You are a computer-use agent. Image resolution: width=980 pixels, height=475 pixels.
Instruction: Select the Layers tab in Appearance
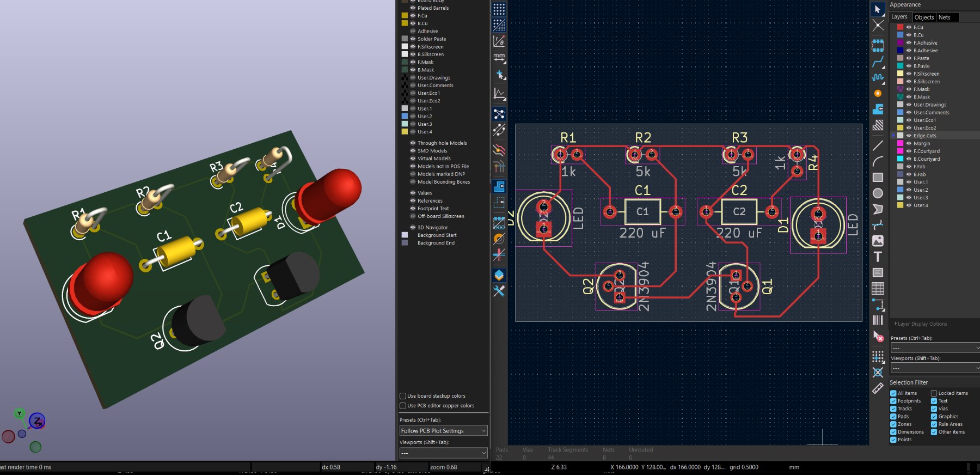pyautogui.click(x=899, y=17)
